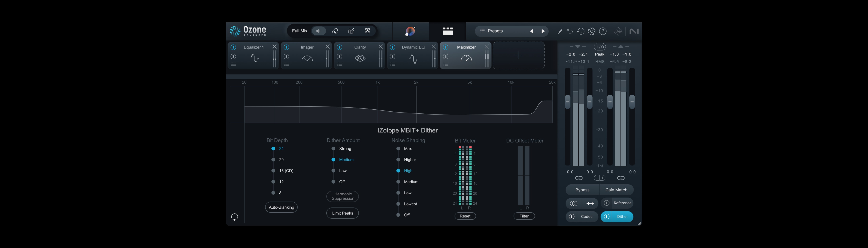Open Equalizer 1 module preset list
The height and width of the screenshot is (248, 868).
pos(233,64)
